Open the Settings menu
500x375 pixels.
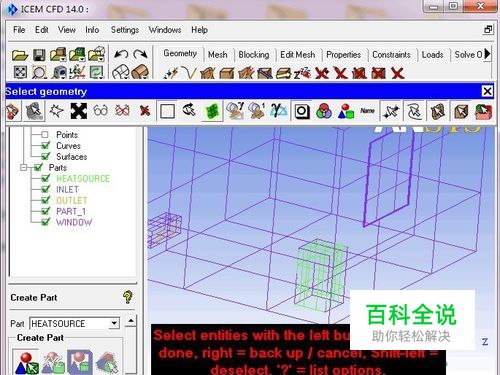(125, 30)
